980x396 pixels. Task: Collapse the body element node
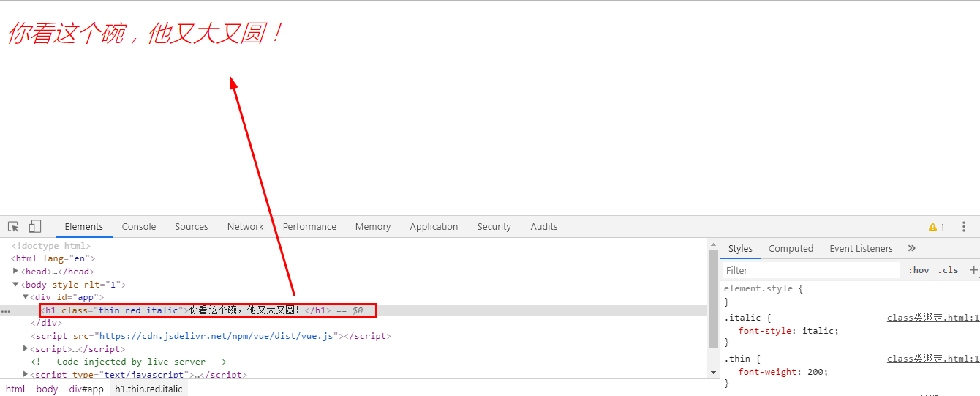(15, 284)
